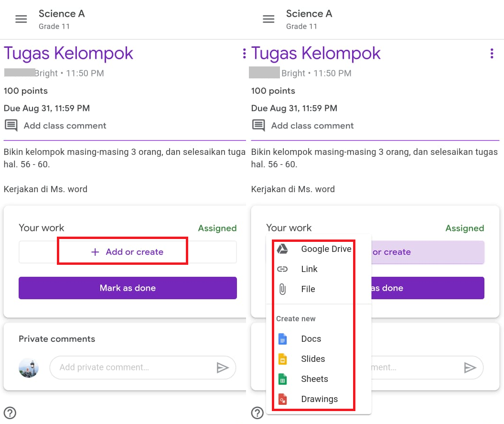
Task: Click the Link chain icon
Action: pos(282,269)
